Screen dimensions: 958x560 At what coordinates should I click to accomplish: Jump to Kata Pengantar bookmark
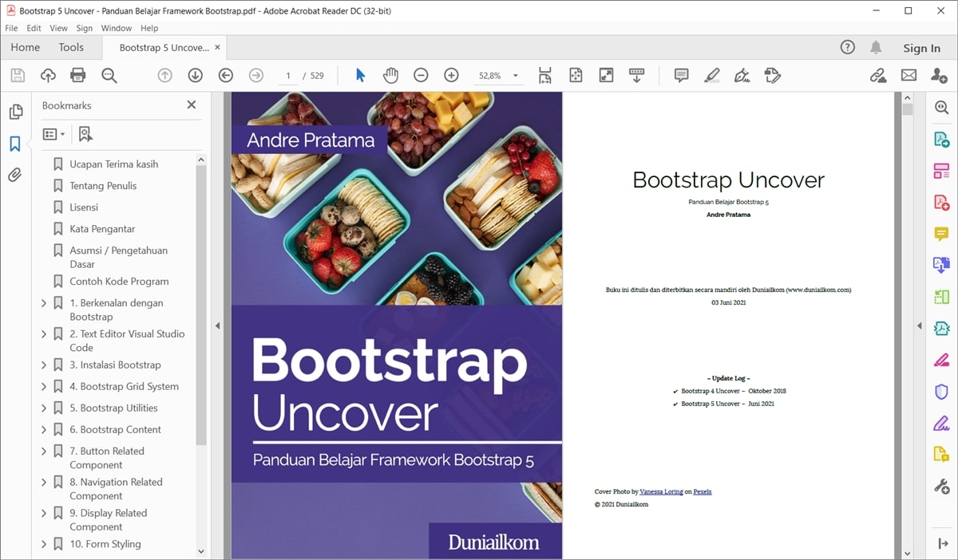pos(102,229)
